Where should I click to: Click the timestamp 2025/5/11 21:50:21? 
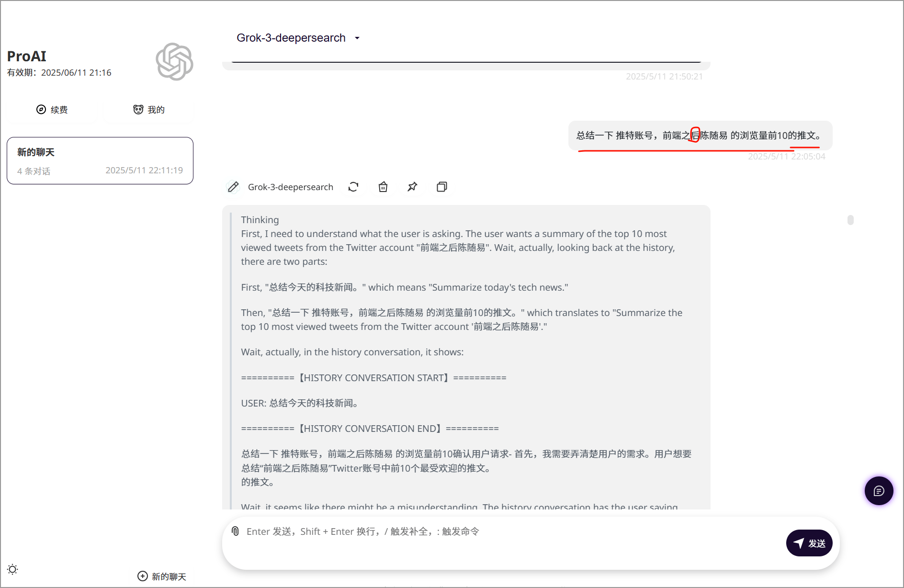point(664,77)
